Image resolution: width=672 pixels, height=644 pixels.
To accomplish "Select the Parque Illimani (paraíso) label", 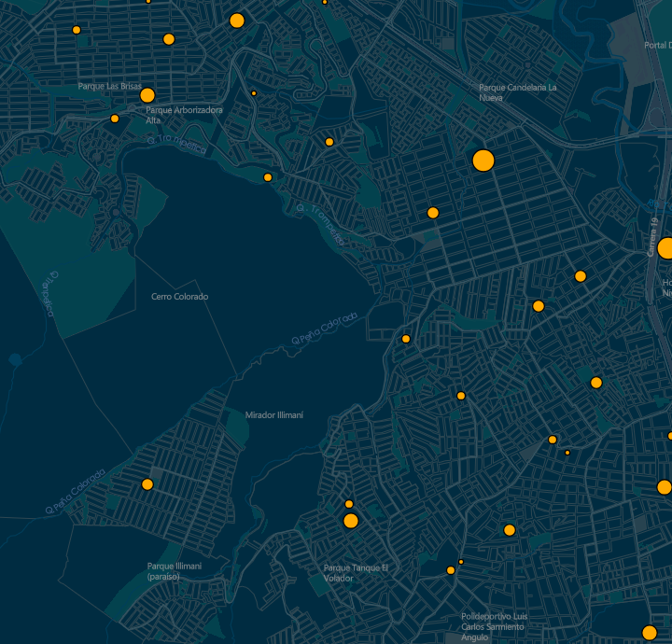I will pyautogui.click(x=175, y=571).
